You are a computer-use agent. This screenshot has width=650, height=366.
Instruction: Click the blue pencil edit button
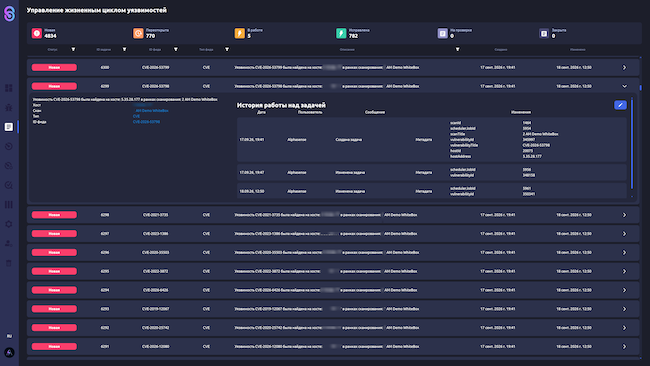pos(620,105)
